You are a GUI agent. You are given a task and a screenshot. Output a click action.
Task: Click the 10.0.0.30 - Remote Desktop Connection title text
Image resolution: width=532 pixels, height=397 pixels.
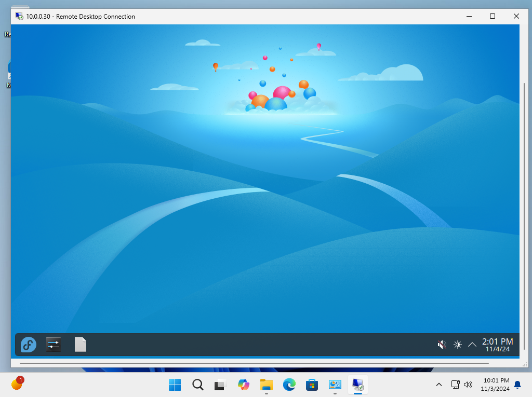(81, 16)
